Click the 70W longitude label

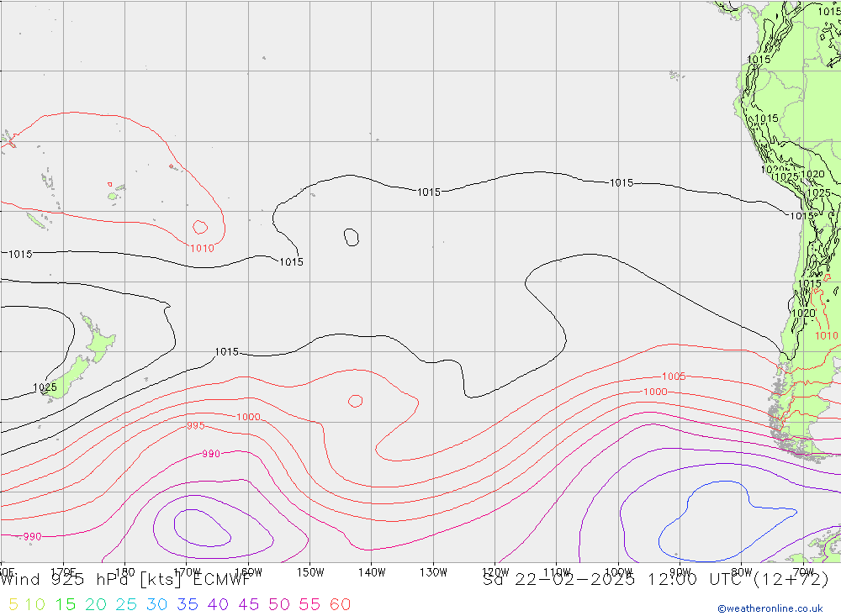pos(803,572)
